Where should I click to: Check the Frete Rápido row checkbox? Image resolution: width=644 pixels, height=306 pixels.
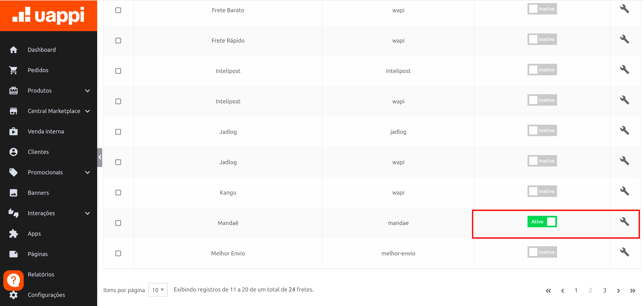pyautogui.click(x=118, y=41)
